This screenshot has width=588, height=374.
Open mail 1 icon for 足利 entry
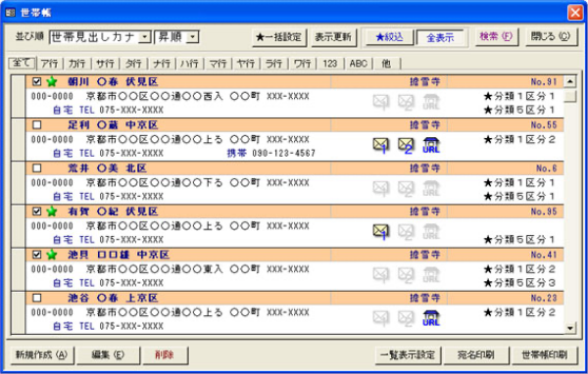[381, 146]
